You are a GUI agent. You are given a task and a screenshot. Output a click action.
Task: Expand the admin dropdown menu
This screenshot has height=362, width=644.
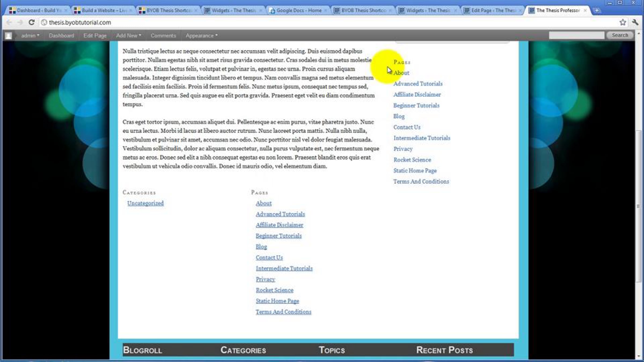(x=30, y=35)
